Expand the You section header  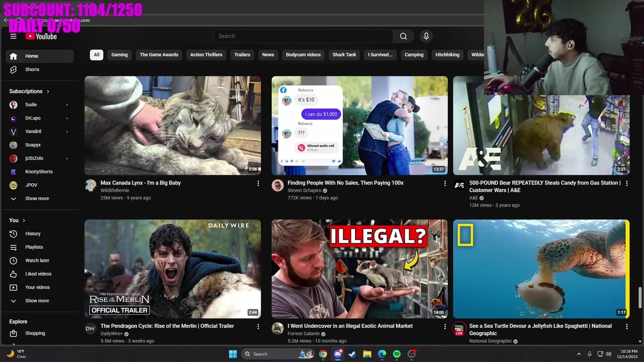click(17, 220)
